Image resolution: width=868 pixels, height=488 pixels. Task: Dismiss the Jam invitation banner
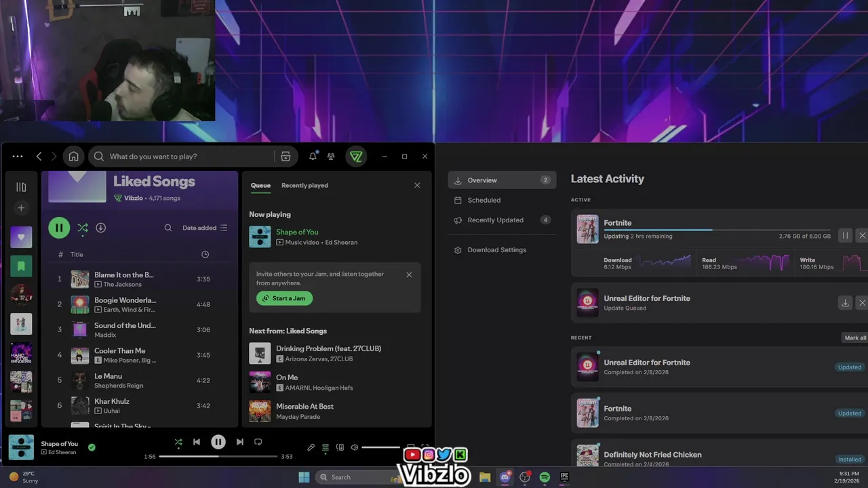pyautogui.click(x=409, y=274)
